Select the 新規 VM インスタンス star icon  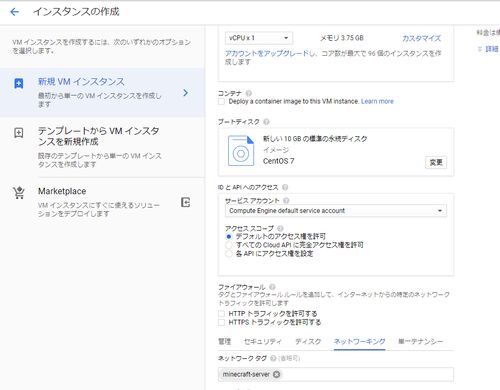(19, 83)
